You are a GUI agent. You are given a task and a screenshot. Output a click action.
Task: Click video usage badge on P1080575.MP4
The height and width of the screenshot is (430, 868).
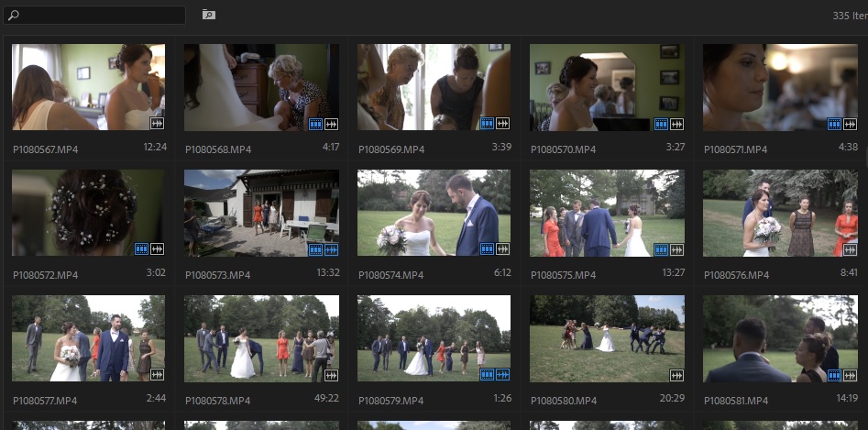661,249
